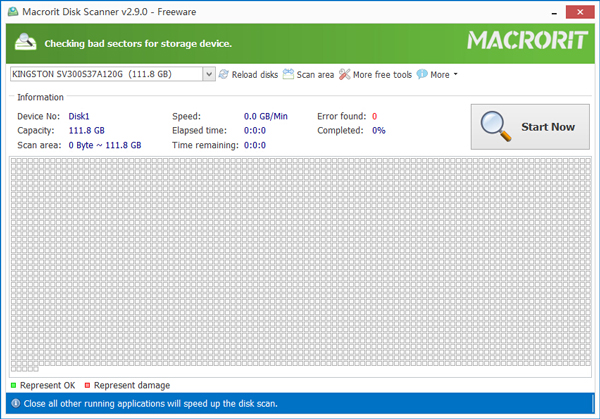The height and width of the screenshot is (419, 600).
Task: Click the Time remaining 0:0:0 value
Action: pos(255,145)
